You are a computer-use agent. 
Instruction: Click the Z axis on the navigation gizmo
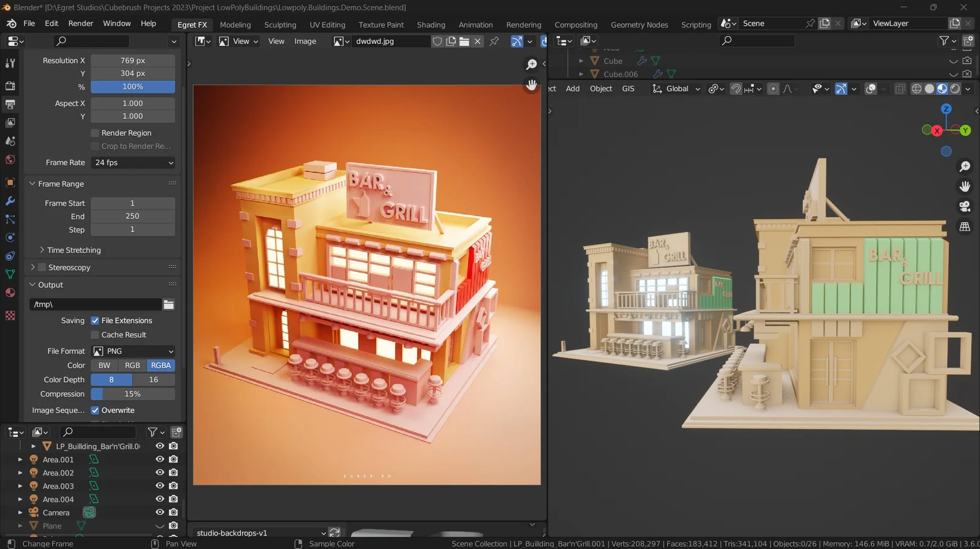point(946,109)
